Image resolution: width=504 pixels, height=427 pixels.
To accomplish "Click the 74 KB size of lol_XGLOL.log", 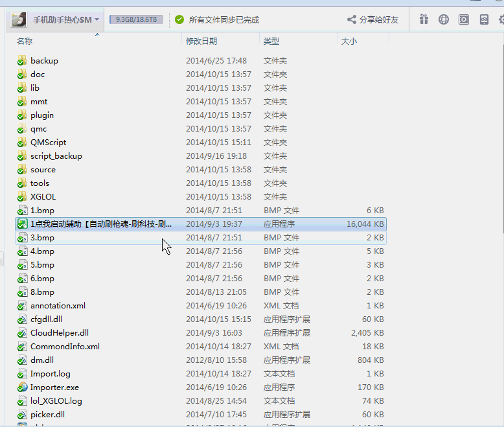I will pyautogui.click(x=373, y=401).
